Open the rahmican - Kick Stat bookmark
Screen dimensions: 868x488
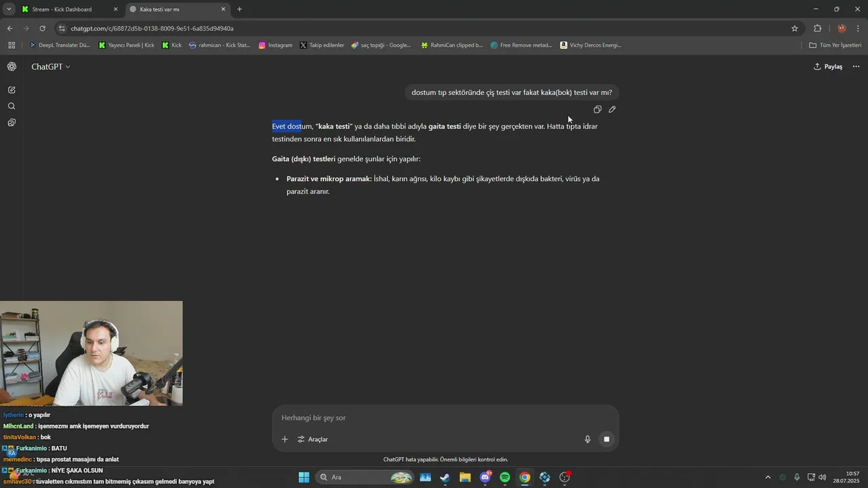coord(220,45)
